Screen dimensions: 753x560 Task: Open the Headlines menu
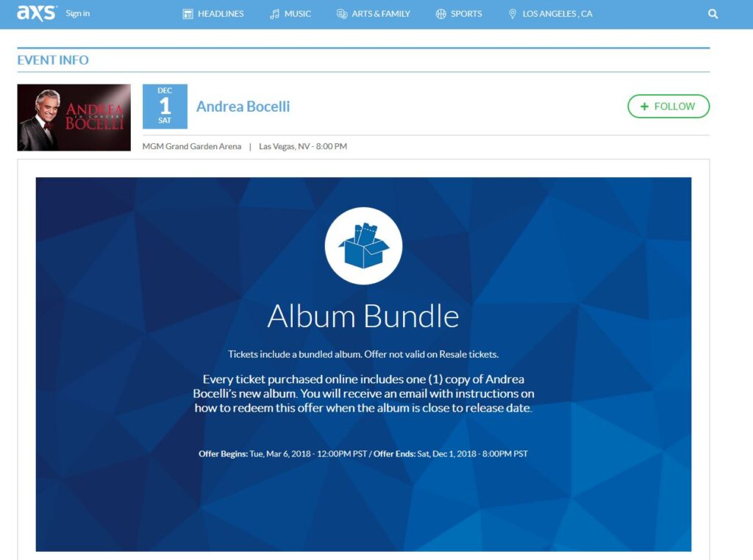[x=213, y=14]
